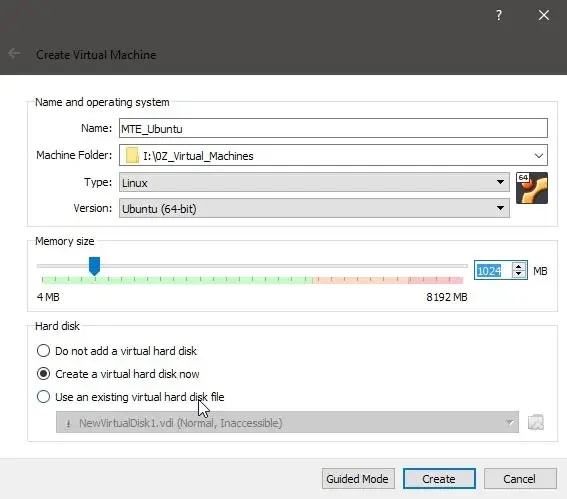Expand the Machine Folder dropdown
The width and height of the screenshot is (567, 499).
538,155
